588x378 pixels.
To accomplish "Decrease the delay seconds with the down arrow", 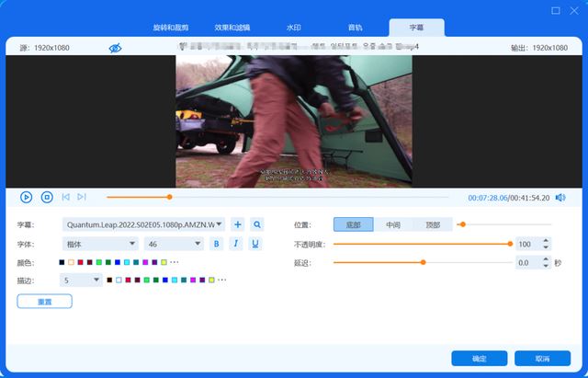I will [546, 266].
